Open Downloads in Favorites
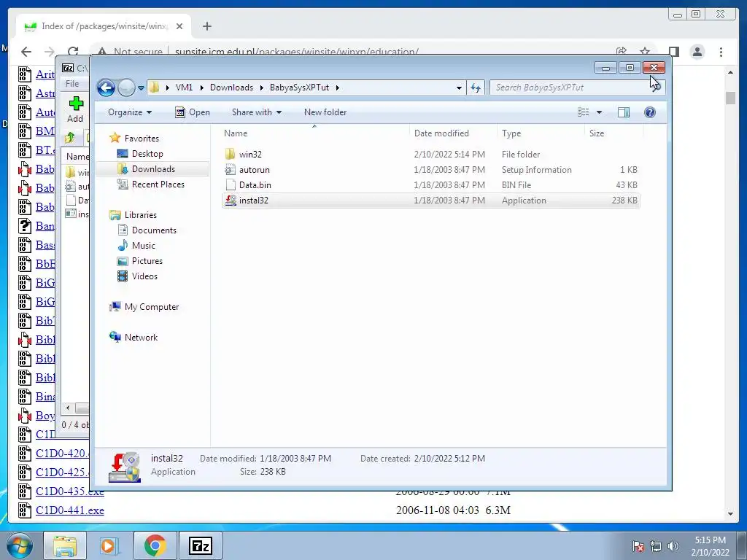Viewport: 747px width, 560px height. tap(153, 169)
